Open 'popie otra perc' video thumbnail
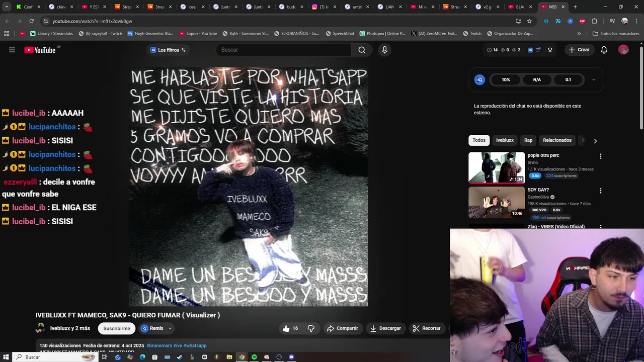644x362 pixels. click(497, 167)
